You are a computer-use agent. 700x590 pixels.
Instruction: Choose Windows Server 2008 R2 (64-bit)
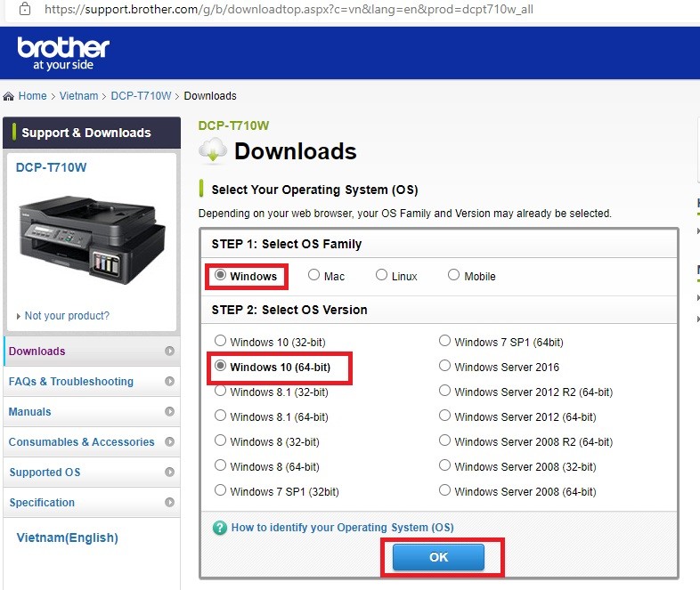tap(444, 440)
